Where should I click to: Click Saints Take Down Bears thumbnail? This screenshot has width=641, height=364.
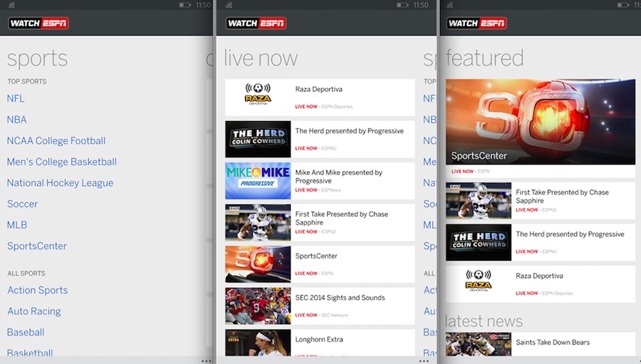[479, 344]
